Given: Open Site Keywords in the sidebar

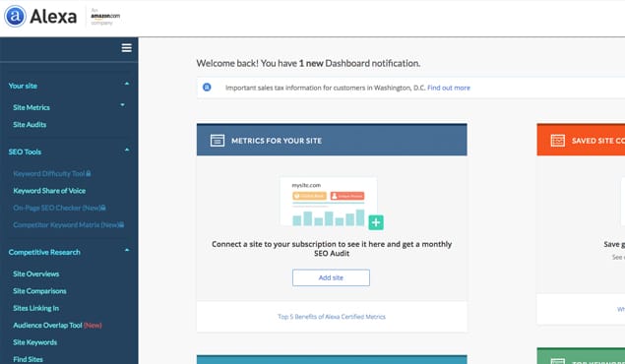Looking at the screenshot, I should pyautogui.click(x=34, y=342).
